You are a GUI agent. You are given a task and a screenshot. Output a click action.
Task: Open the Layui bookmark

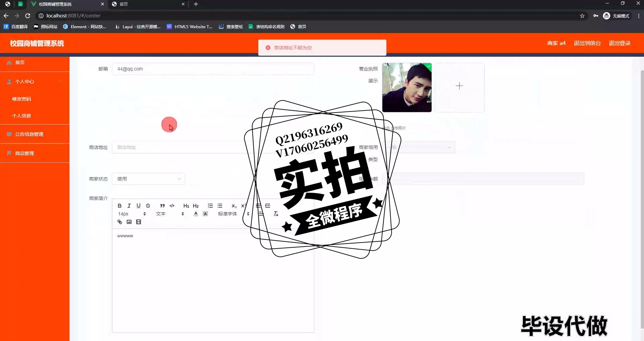point(138,27)
